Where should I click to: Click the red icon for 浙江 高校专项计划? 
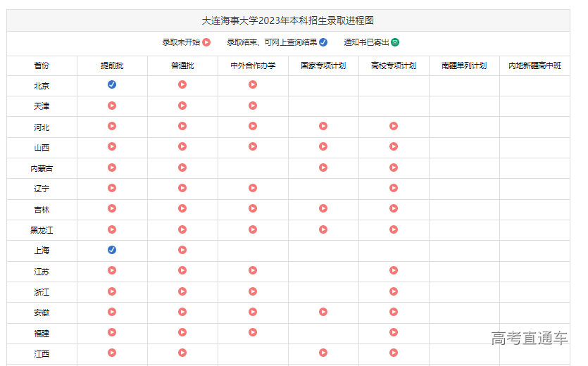pyautogui.click(x=394, y=291)
